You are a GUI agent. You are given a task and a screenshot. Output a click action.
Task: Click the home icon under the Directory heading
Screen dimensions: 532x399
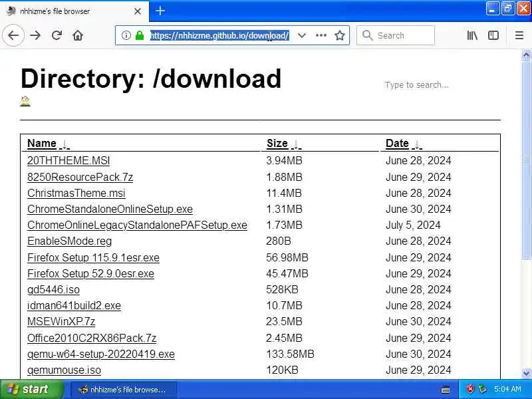pyautogui.click(x=25, y=101)
